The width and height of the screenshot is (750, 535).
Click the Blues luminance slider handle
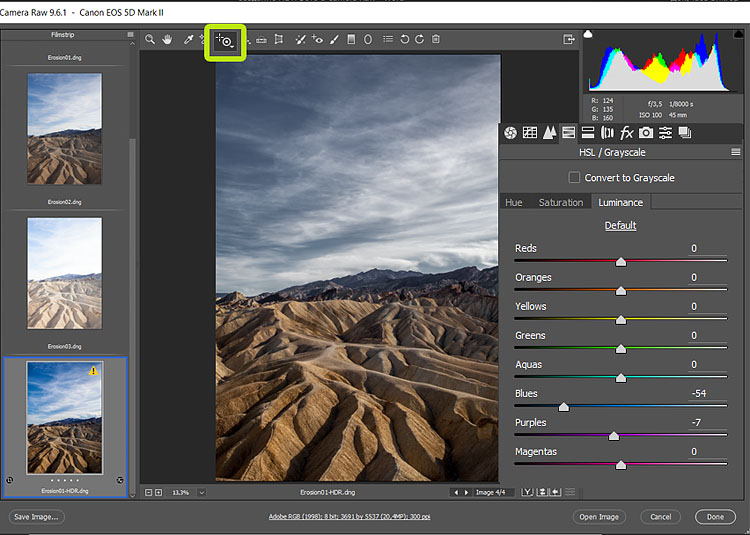563,407
